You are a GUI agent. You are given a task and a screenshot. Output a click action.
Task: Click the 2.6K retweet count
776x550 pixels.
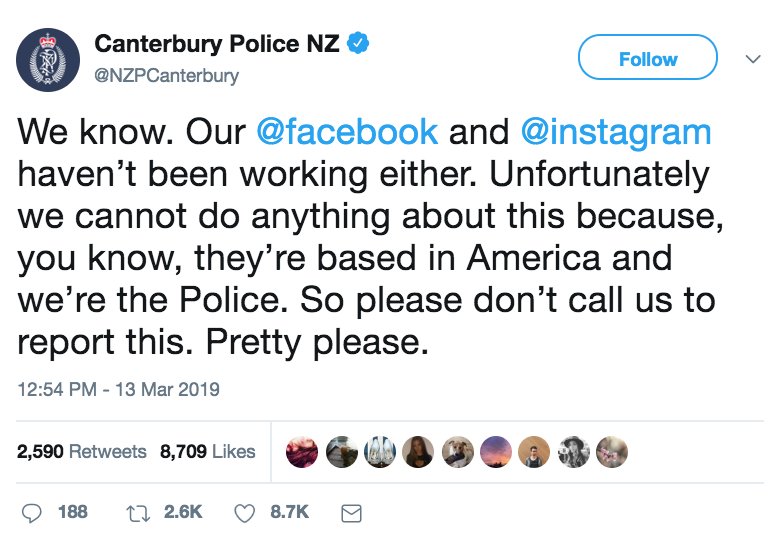click(x=183, y=512)
